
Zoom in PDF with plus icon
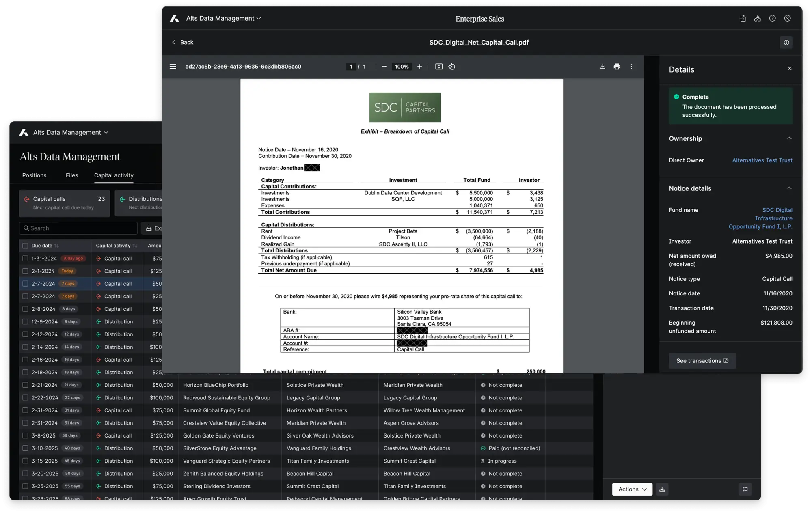pos(419,67)
